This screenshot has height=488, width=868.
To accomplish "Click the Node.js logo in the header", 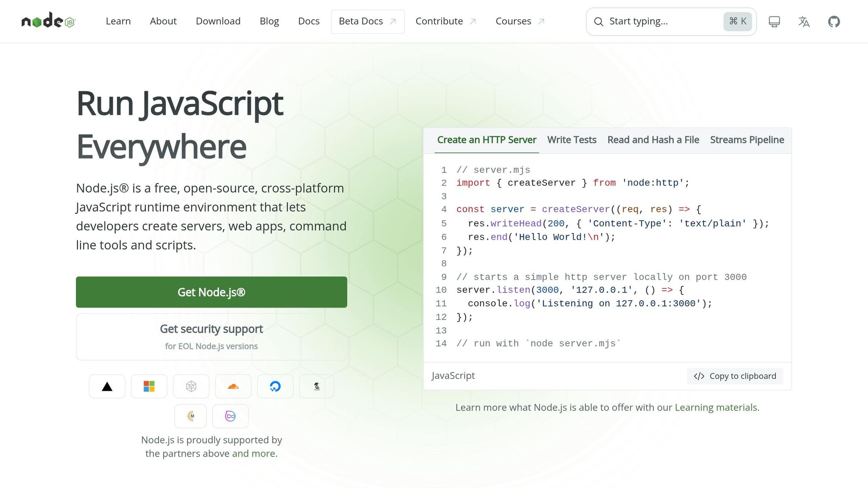I will click(48, 21).
